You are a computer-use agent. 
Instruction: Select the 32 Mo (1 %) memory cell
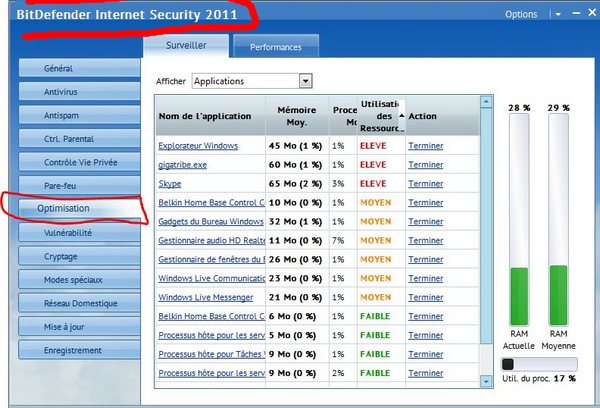pyautogui.click(x=295, y=222)
